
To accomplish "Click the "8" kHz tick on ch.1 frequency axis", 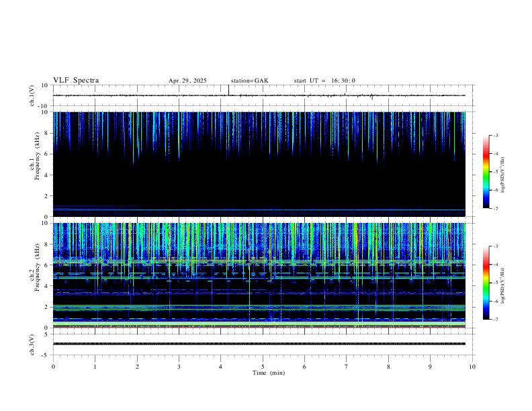I will [x=47, y=133].
